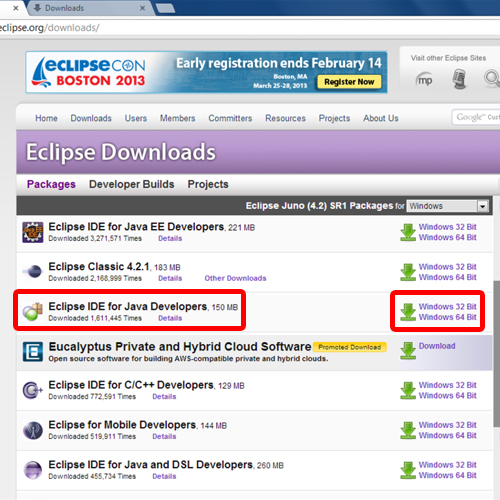Click Windows 64 Bit for Eclipse Classic
500x500 pixels.
[448, 277]
